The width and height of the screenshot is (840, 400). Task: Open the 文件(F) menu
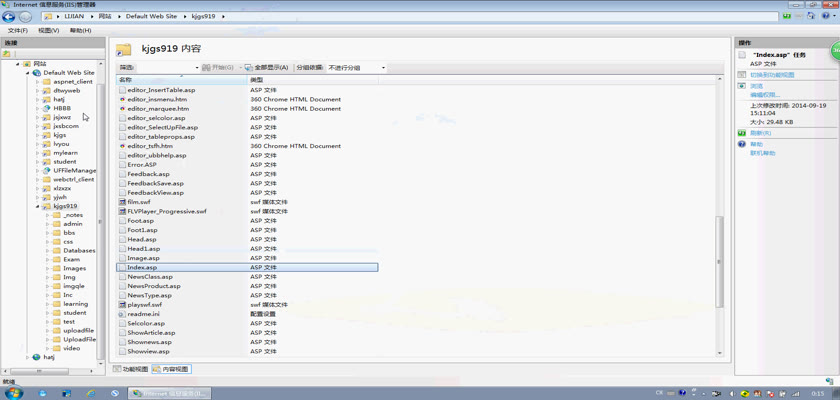17,31
